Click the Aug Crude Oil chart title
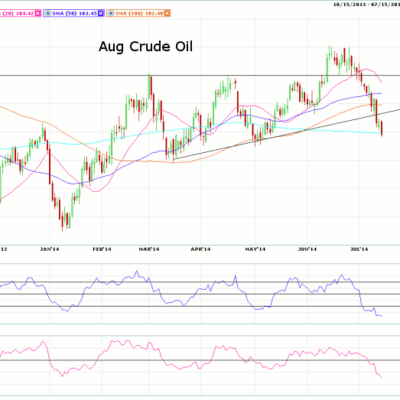 pos(146,46)
